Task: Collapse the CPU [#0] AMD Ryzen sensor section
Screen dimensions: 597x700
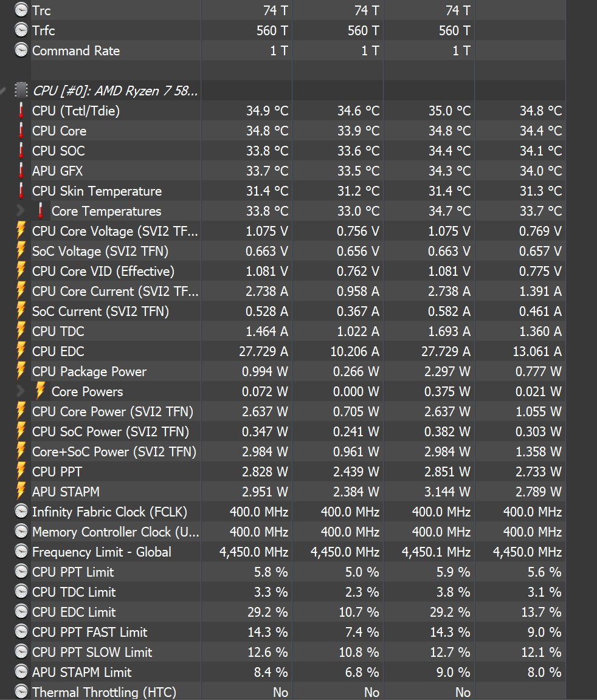Action: pos(4,91)
